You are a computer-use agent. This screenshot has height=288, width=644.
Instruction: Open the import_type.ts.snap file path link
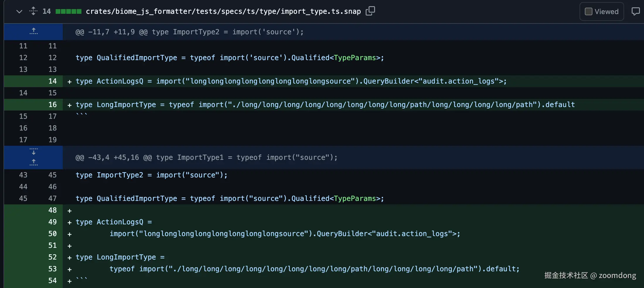[223, 11]
